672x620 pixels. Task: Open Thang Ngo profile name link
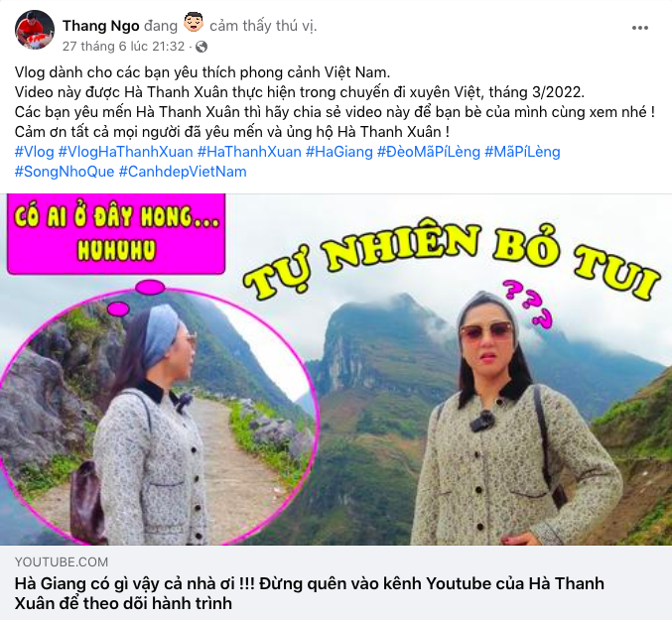(x=101, y=26)
